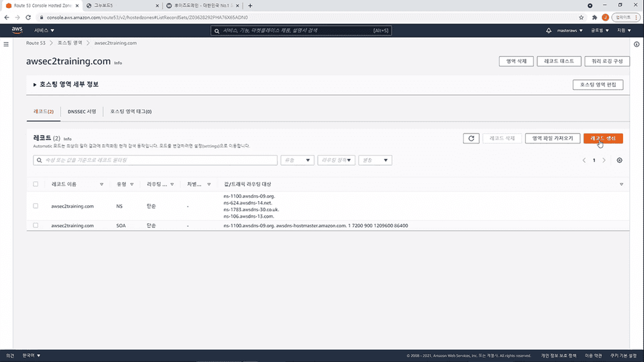Check the NS record row checkbox
This screenshot has width=644, height=362.
(x=36, y=206)
